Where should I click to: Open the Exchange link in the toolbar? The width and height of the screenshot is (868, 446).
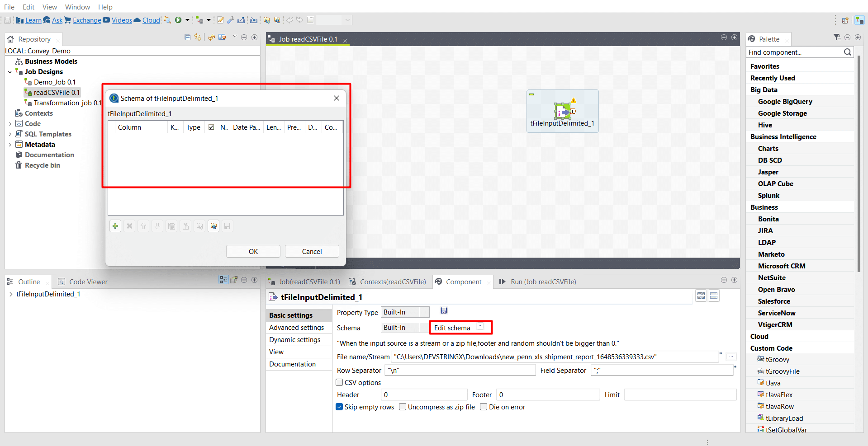(86, 20)
